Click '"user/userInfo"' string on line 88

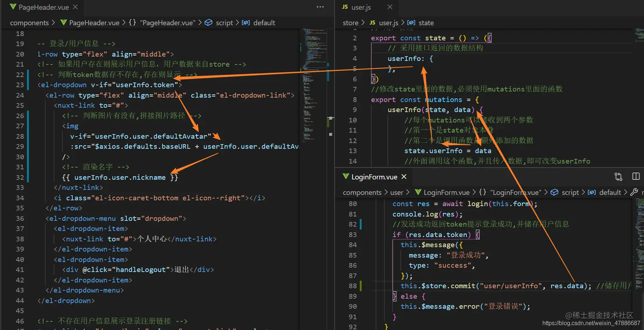(511, 286)
